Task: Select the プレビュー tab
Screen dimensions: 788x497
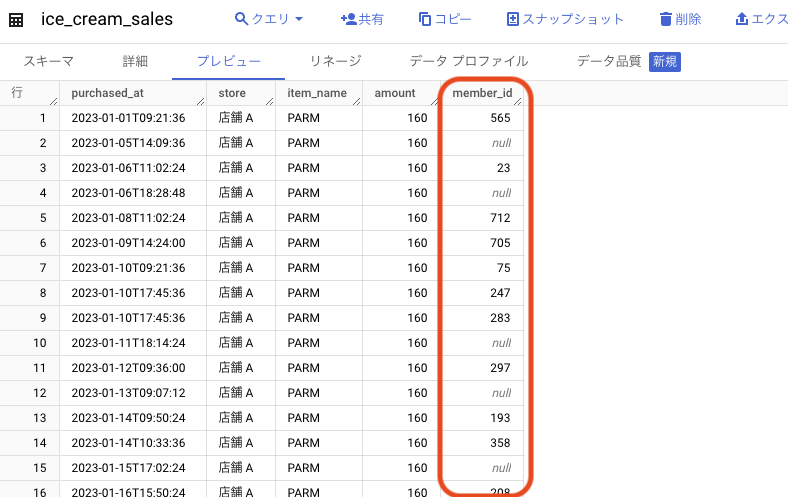Action: tap(229, 61)
